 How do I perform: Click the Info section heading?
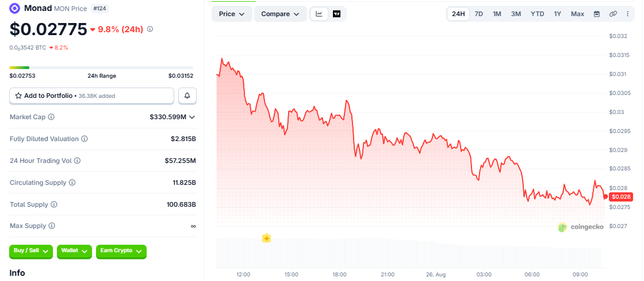point(17,273)
